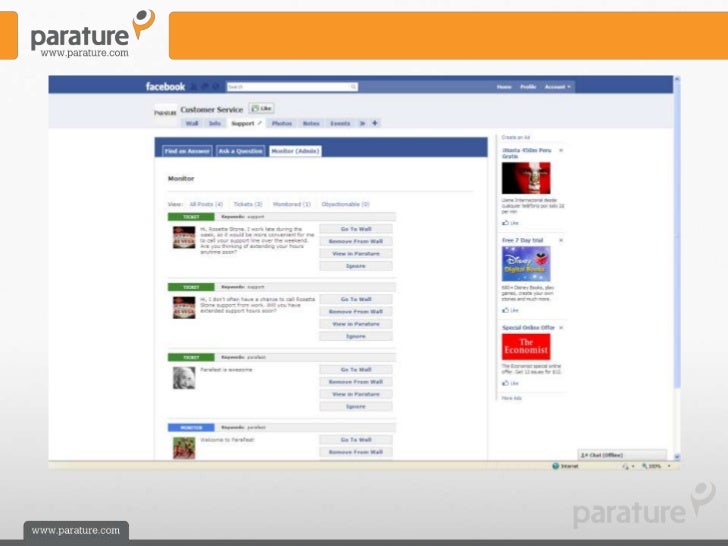This screenshot has width=728, height=546.
Task: Open The Economist ad image
Action: point(526,347)
